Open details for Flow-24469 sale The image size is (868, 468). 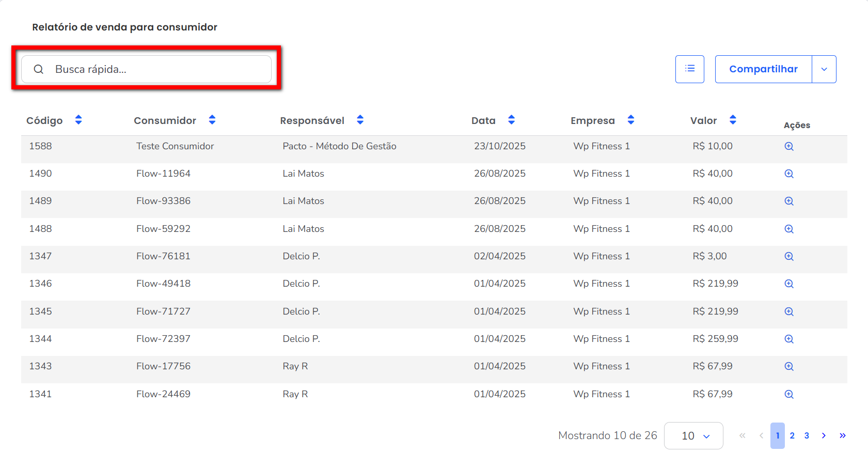[x=789, y=394]
